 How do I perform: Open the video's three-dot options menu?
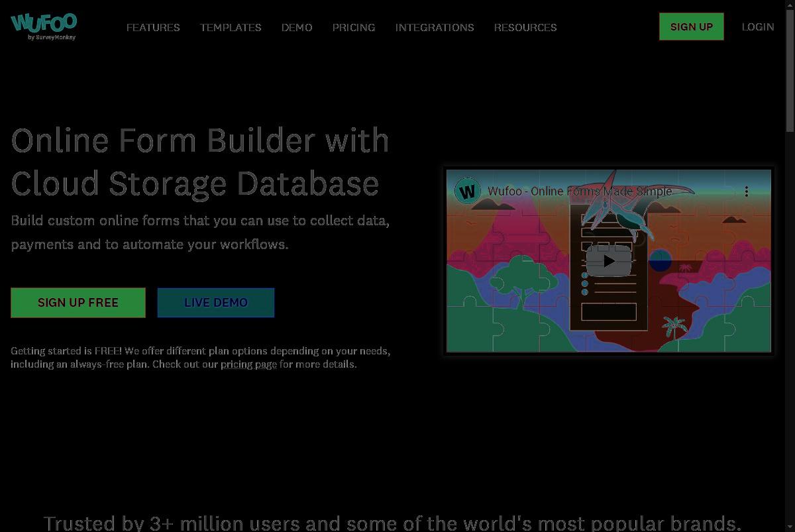click(x=747, y=191)
